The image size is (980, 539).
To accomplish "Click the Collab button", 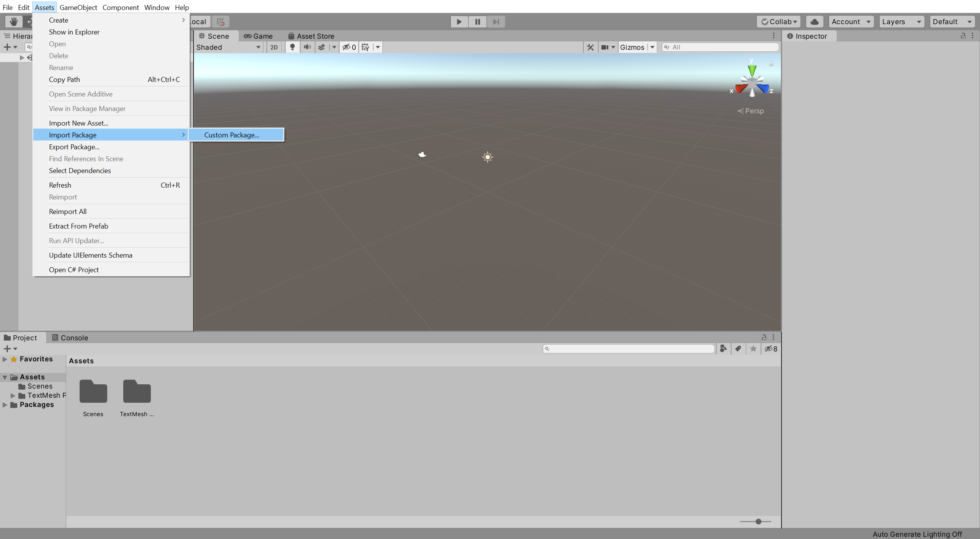I will click(778, 21).
